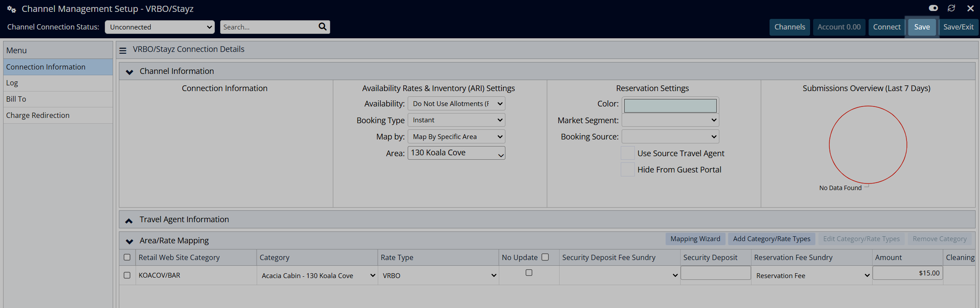980x308 pixels.
Task: Click Add Category/Rate Types button
Action: tap(771, 239)
